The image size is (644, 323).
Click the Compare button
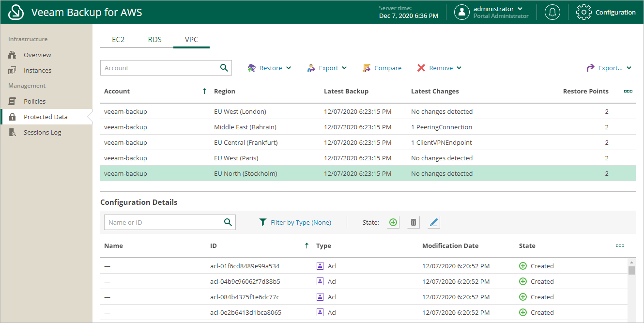[382, 68]
